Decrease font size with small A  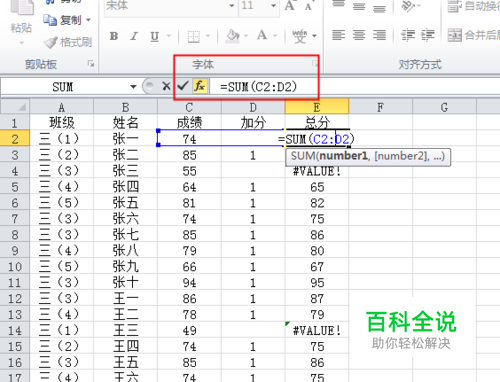click(309, 6)
